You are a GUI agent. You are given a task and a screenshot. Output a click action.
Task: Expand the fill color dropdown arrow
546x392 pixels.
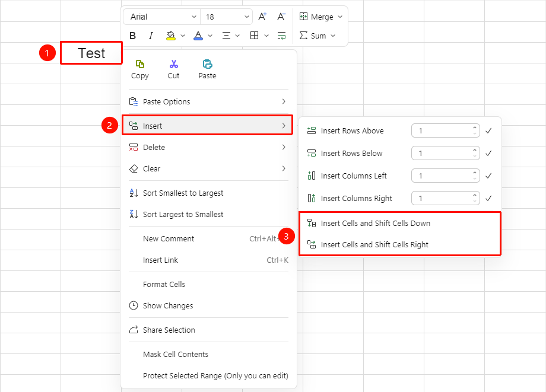183,36
